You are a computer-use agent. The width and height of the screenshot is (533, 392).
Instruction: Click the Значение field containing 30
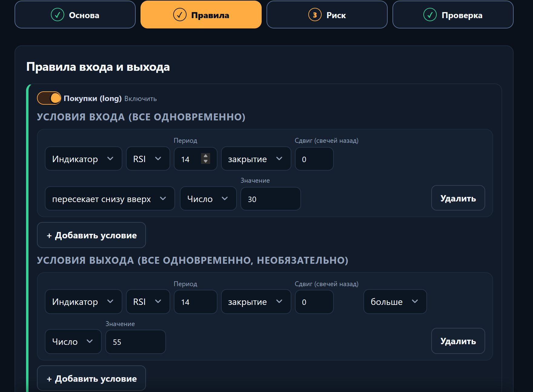click(271, 199)
